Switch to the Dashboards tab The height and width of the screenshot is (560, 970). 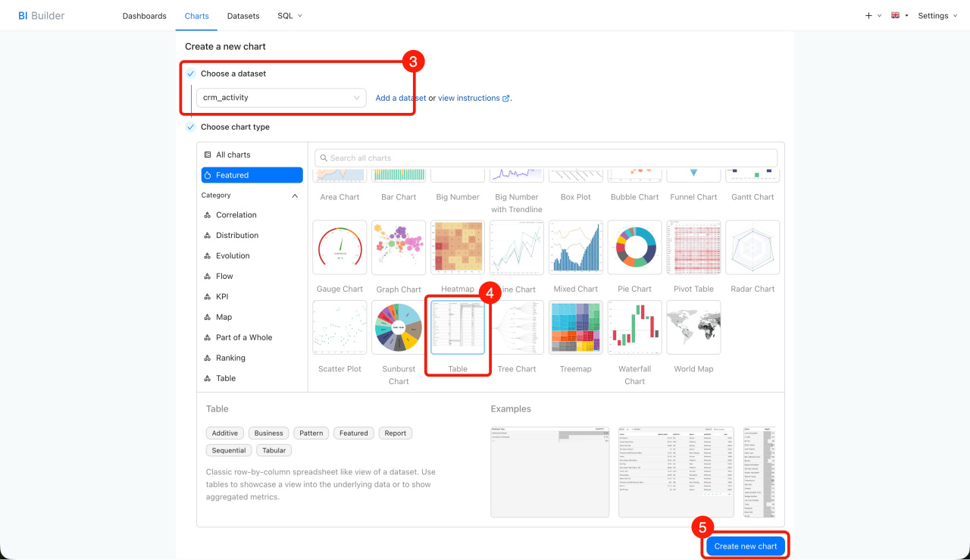[144, 16]
